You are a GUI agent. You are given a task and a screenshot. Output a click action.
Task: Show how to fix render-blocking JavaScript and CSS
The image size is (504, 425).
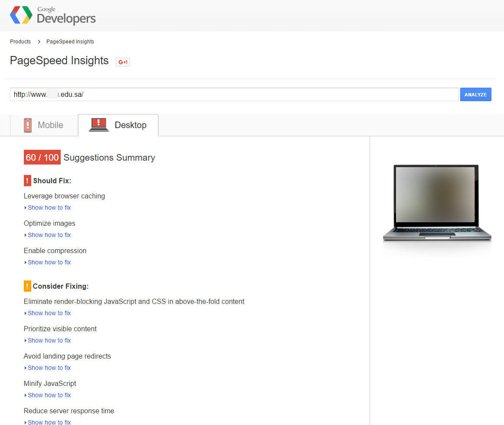point(49,313)
